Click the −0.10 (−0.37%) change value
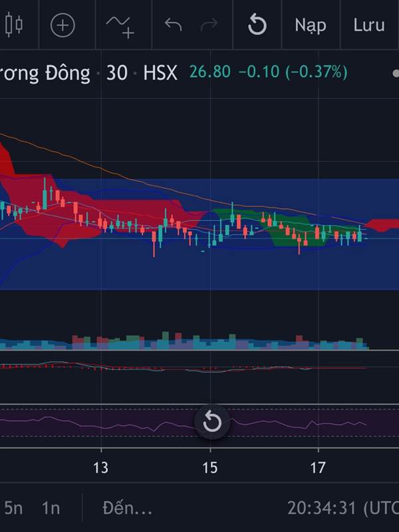The image size is (399, 532). tap(293, 72)
